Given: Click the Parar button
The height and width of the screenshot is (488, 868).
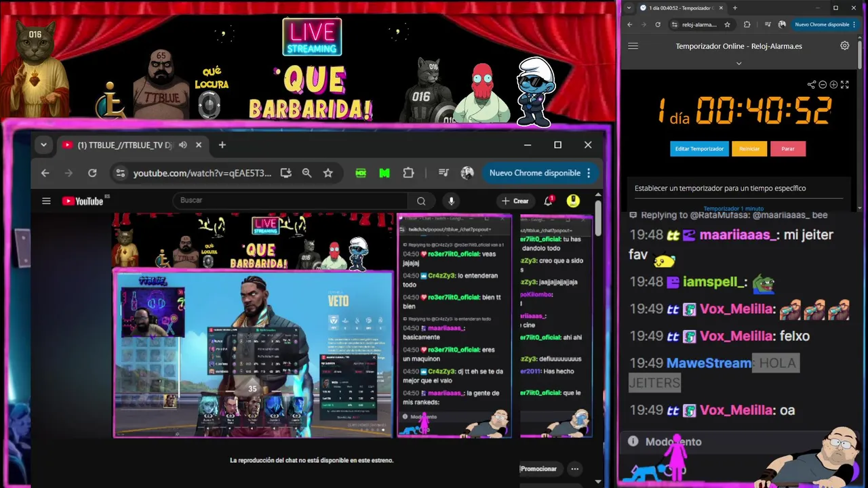Looking at the screenshot, I should [788, 148].
